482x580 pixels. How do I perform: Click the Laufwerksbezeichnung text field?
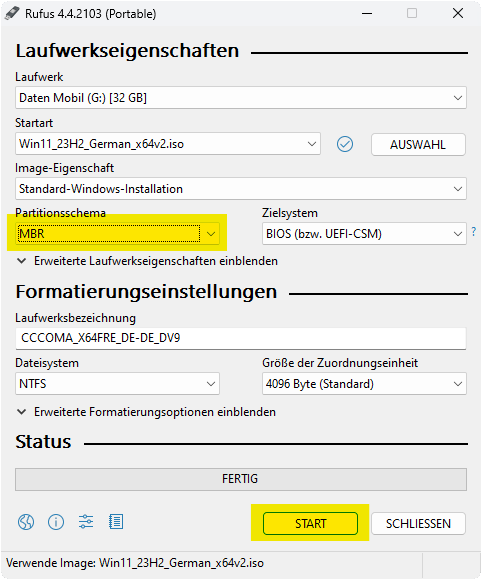pyautogui.click(x=241, y=338)
